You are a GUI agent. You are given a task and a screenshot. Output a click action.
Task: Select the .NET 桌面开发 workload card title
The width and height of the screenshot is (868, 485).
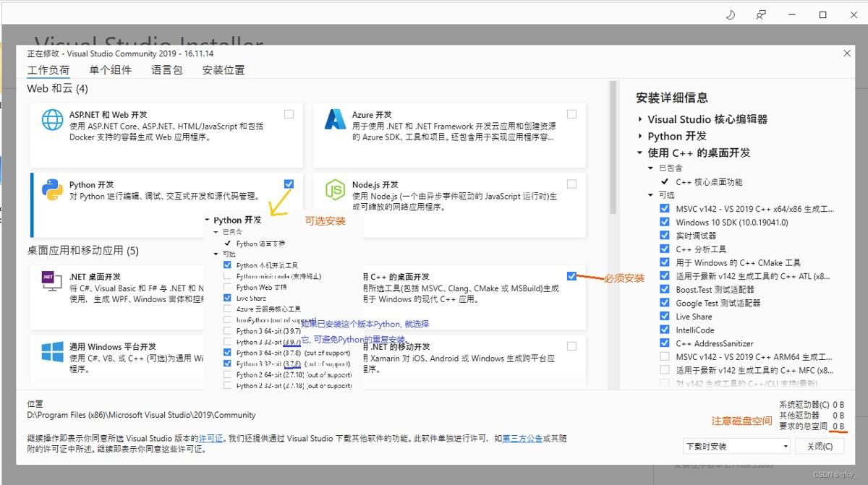click(95, 277)
